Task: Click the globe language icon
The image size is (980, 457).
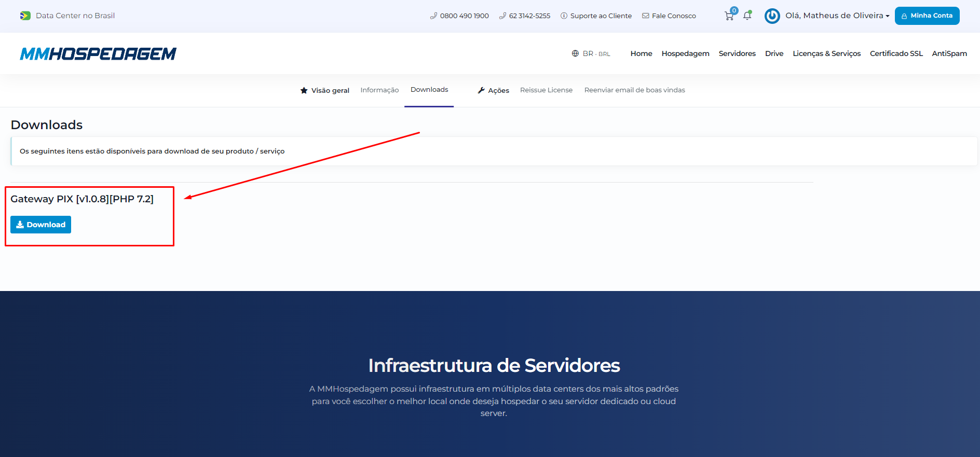Action: click(x=575, y=53)
